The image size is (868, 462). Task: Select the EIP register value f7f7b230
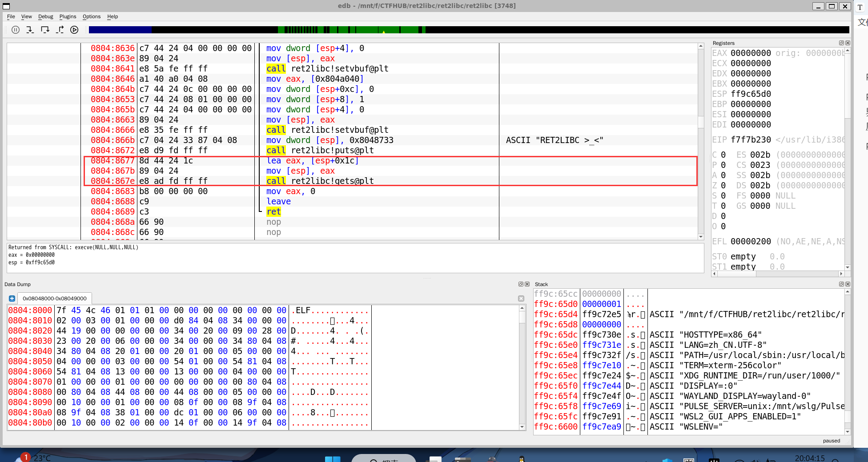click(x=751, y=139)
